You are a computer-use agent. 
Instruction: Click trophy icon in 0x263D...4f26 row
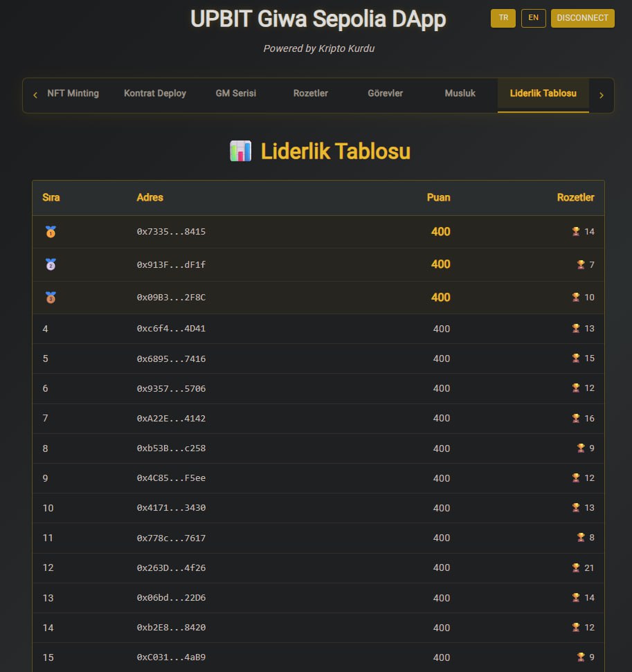[x=576, y=567]
